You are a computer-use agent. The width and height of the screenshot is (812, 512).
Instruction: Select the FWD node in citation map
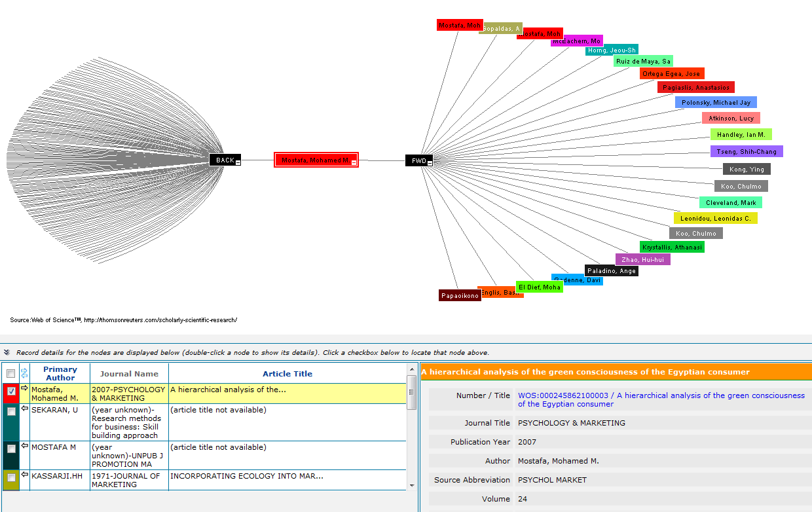coord(419,160)
